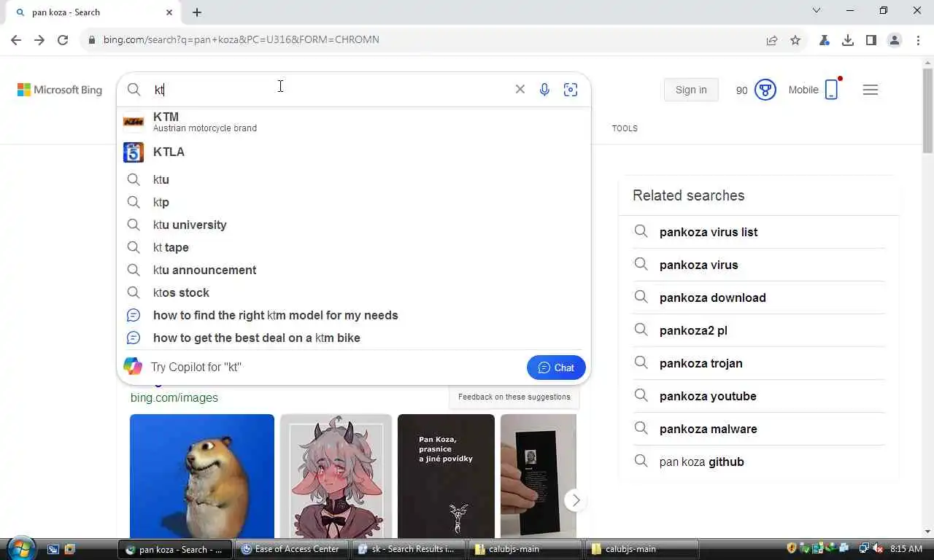The height and width of the screenshot is (560, 934).
Task: Bookmark this page with star icon
Action: [795, 40]
